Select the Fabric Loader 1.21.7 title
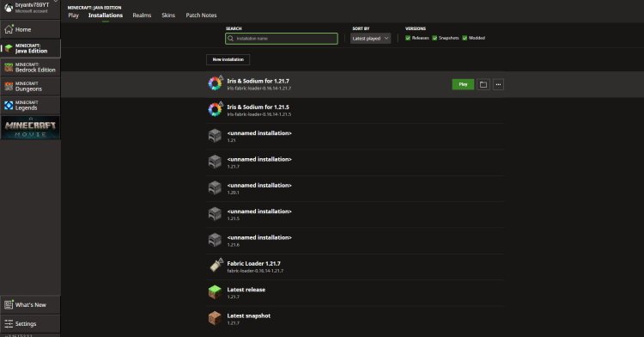The image size is (644, 337). click(254, 264)
